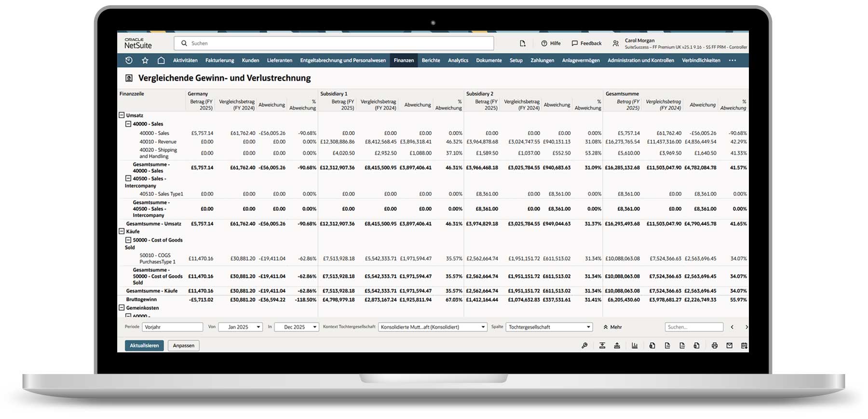The height and width of the screenshot is (419, 868).
Task: Export report to CSV icon
Action: 682,346
